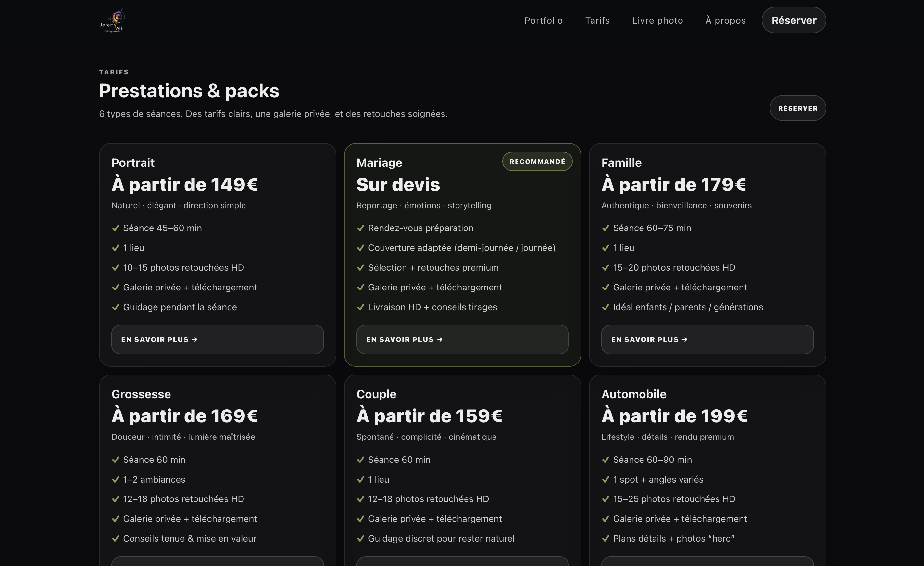Click the checkmark beside 1–2 ambiances

pyautogui.click(x=116, y=479)
